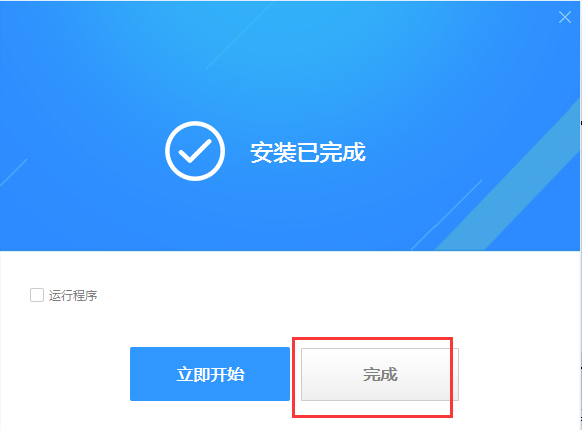Click the blue 立即开始 button
Viewport: 582px width, 430px height.
click(x=210, y=374)
